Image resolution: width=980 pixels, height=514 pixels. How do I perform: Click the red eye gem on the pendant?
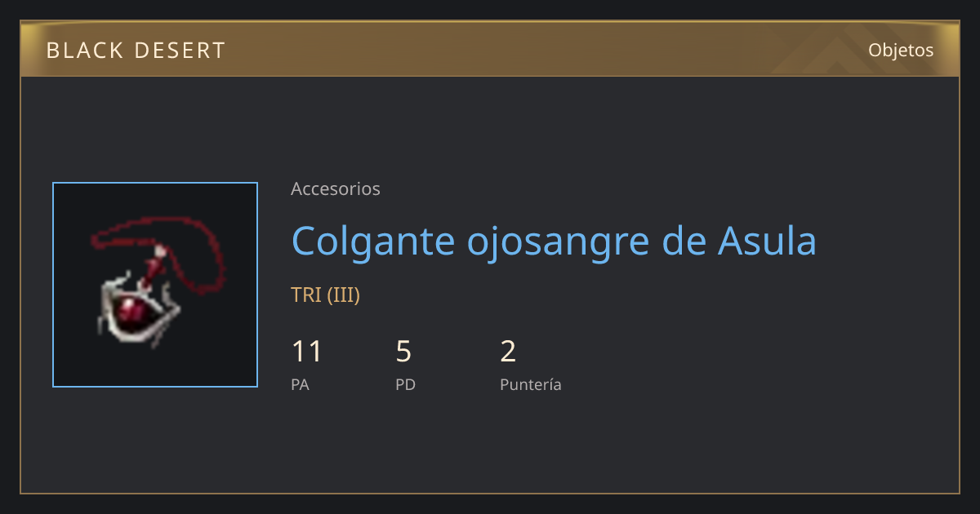[x=131, y=311]
